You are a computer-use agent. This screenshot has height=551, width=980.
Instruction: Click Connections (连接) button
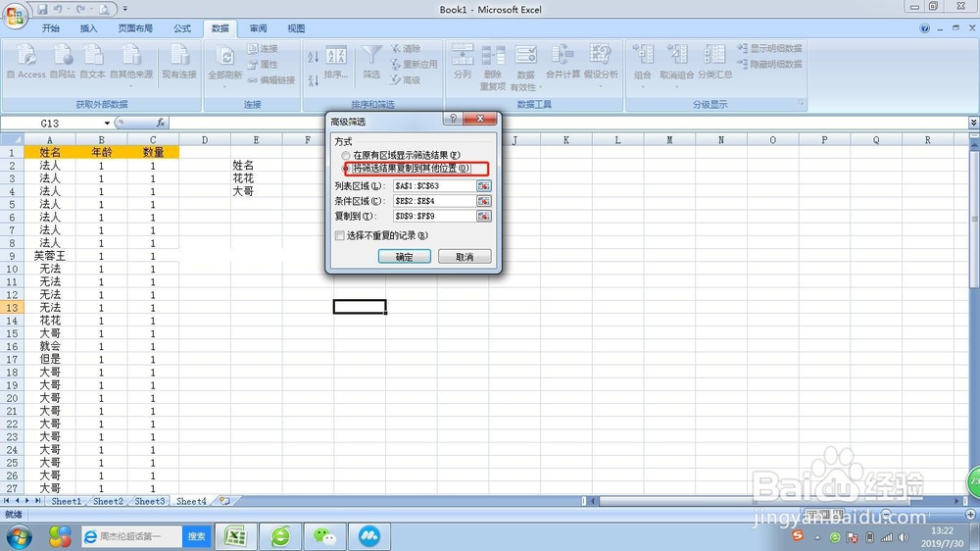tap(263, 48)
